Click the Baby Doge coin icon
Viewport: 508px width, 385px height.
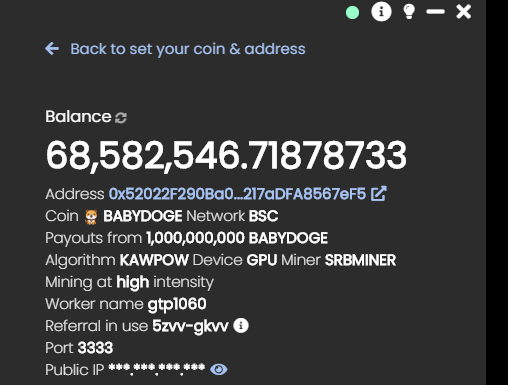(x=91, y=217)
